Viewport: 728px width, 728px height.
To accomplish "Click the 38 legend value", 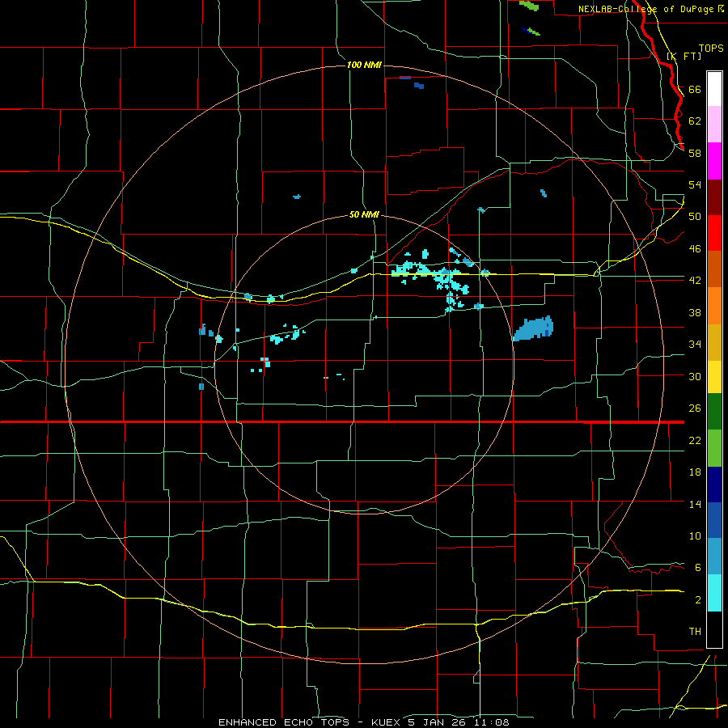I will [695, 312].
